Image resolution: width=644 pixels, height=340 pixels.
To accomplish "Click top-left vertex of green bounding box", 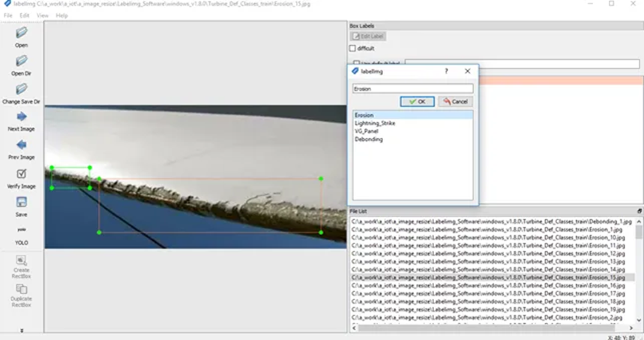I will click(52, 168).
